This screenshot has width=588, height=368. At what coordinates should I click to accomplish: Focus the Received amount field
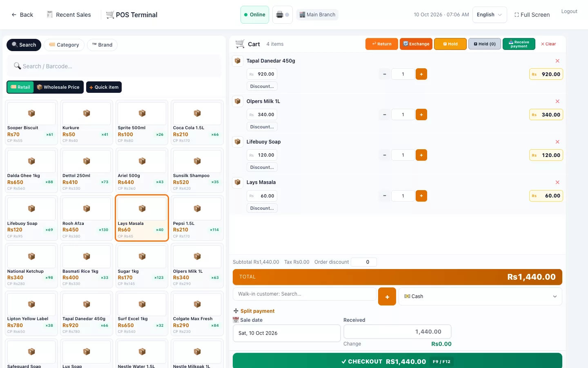click(x=398, y=332)
